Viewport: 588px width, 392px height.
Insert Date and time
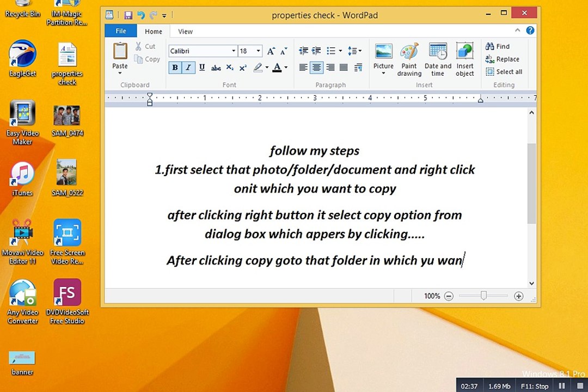click(x=438, y=59)
